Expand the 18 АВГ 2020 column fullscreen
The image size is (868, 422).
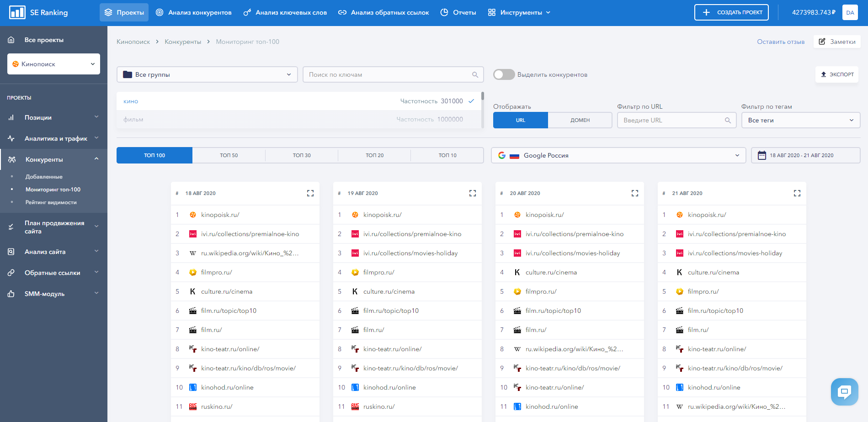tap(310, 193)
